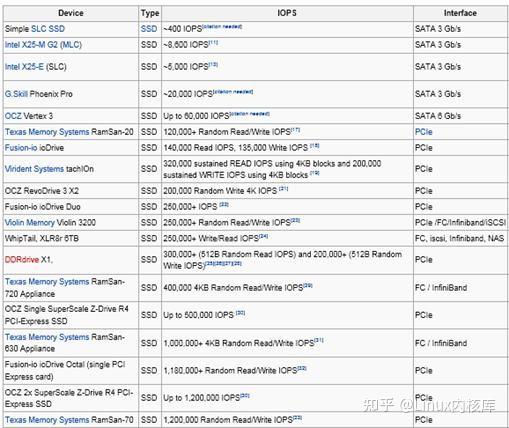Select Phoenix Pro device text
The height and width of the screenshot is (428, 509).
(51, 94)
